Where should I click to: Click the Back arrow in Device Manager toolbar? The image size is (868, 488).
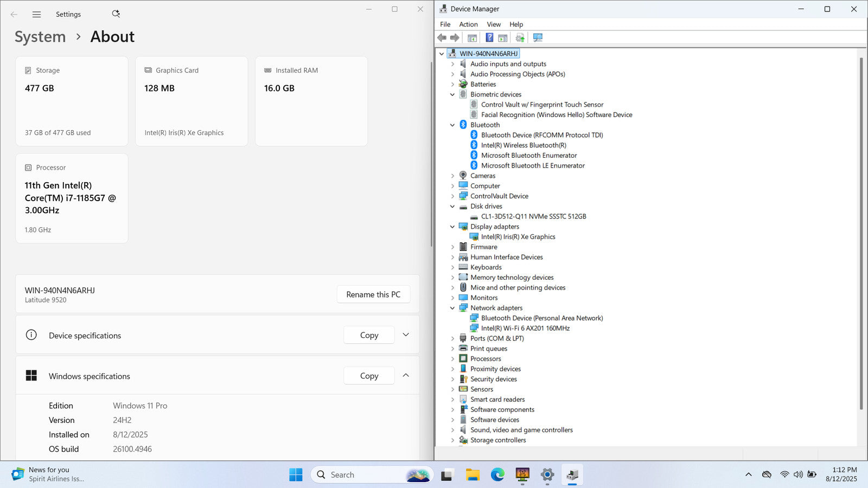click(x=442, y=37)
